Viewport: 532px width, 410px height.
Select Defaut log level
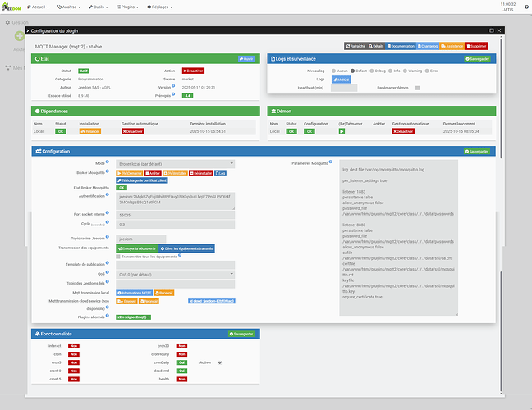click(x=352, y=71)
